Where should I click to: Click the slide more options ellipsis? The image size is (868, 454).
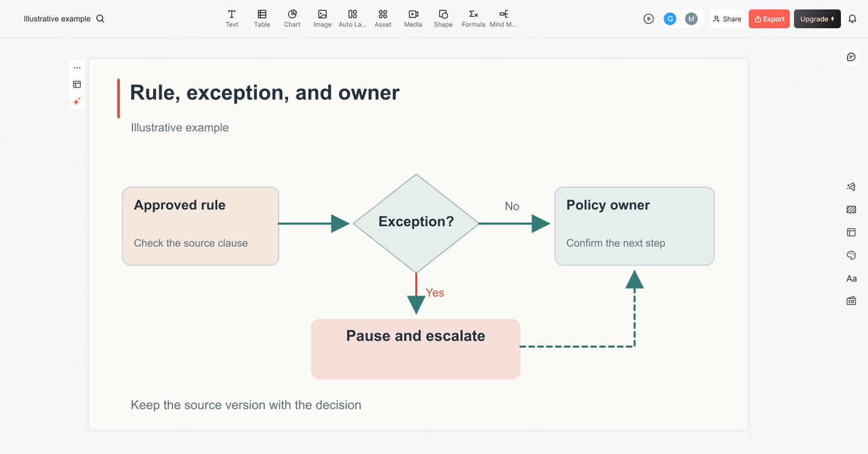77,68
